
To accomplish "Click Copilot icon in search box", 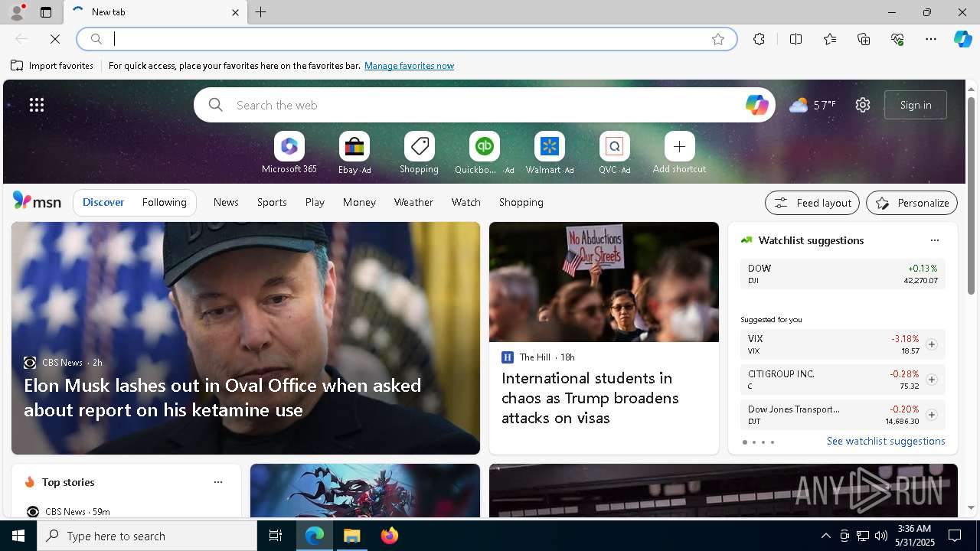I will [x=756, y=105].
